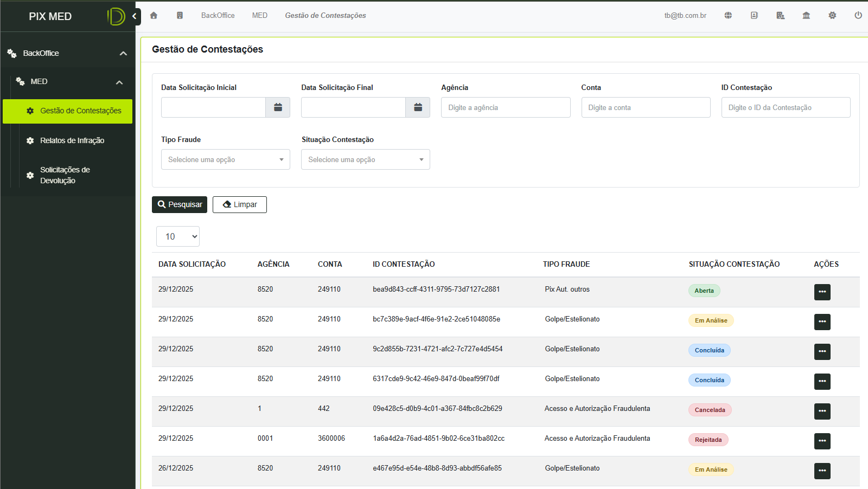Screen dimensions: 868x489
Task: Collapse the BackOffice sidebar section
Action: click(123, 53)
